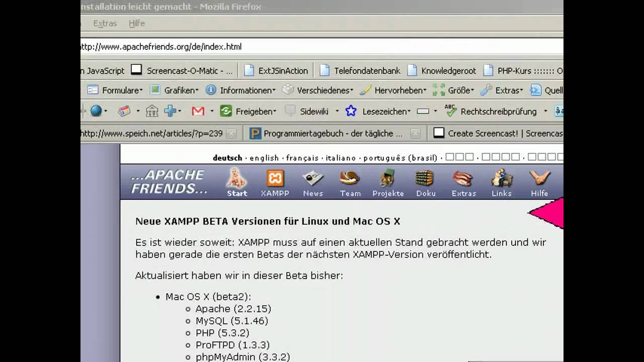This screenshot has height=362, width=644.
Task: Click the 'phpMyAdmin (3.3.2)' list entry
Action: click(243, 357)
